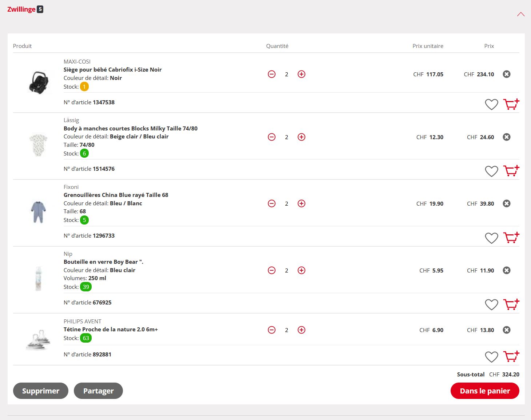Click the Partager button
Viewport: 531px width, 420px height.
click(98, 391)
